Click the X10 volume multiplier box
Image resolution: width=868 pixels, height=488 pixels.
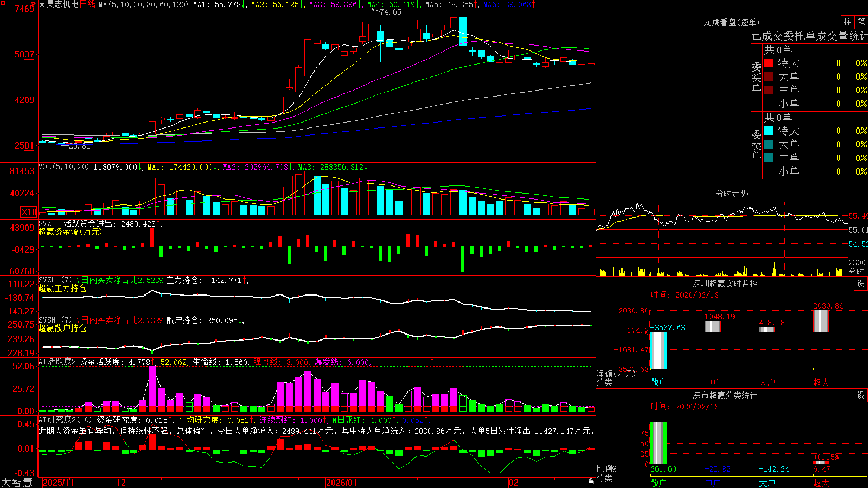(x=29, y=212)
